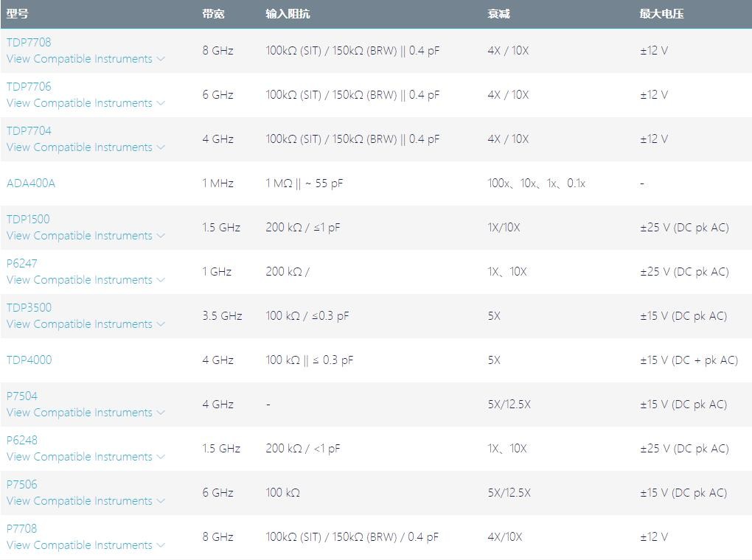Select the '100x、10x、1x、0.1x' attenuation cell
Screen dimensions: 752x560
(x=537, y=183)
